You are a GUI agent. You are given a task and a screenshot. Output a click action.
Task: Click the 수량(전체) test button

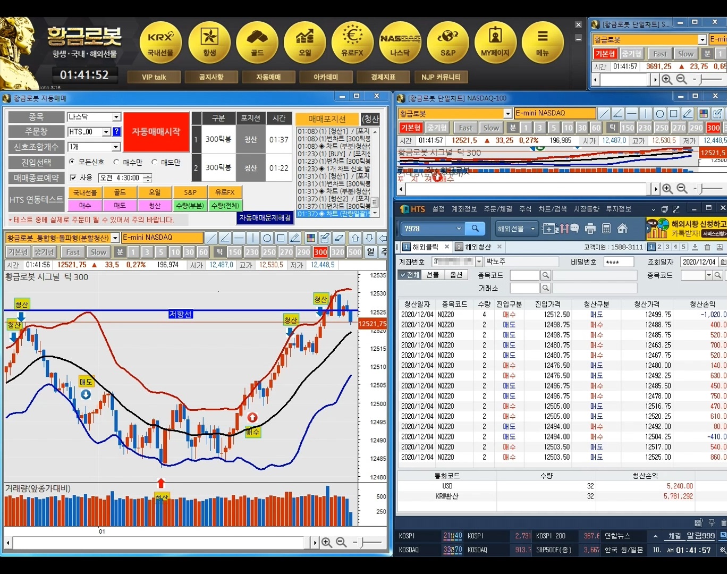tap(225, 205)
